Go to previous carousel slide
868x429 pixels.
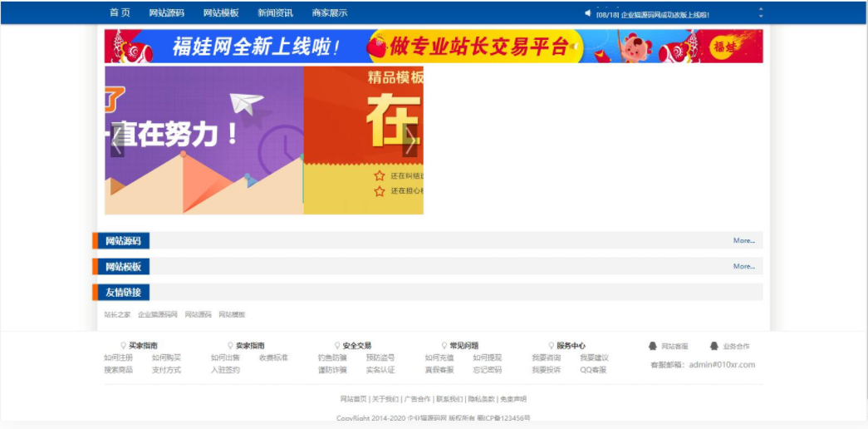click(x=117, y=141)
